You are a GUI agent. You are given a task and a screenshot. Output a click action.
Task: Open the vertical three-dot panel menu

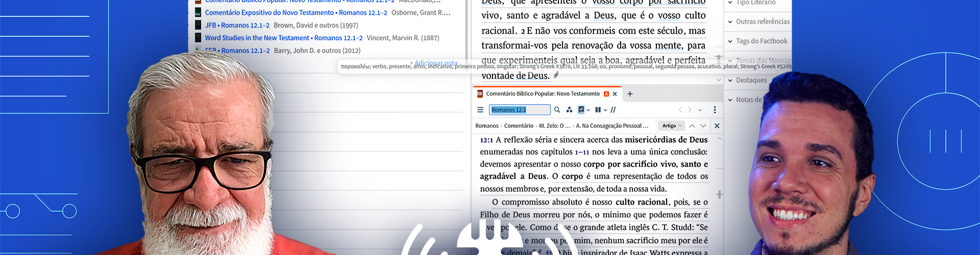tap(715, 110)
